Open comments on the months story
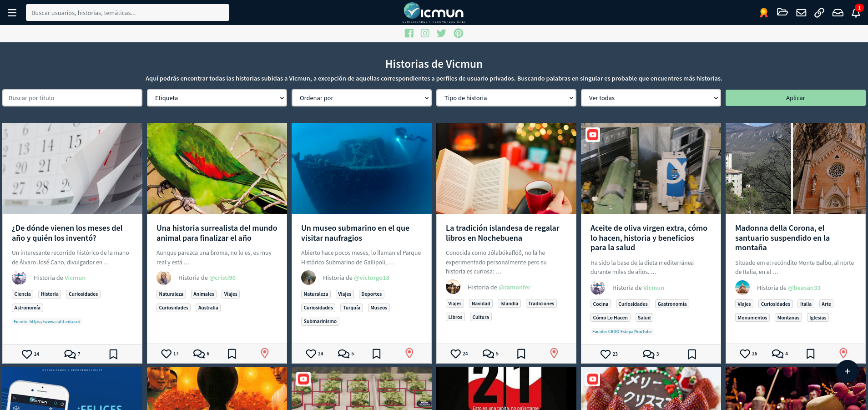Image resolution: width=868 pixels, height=410 pixels. 70,354
